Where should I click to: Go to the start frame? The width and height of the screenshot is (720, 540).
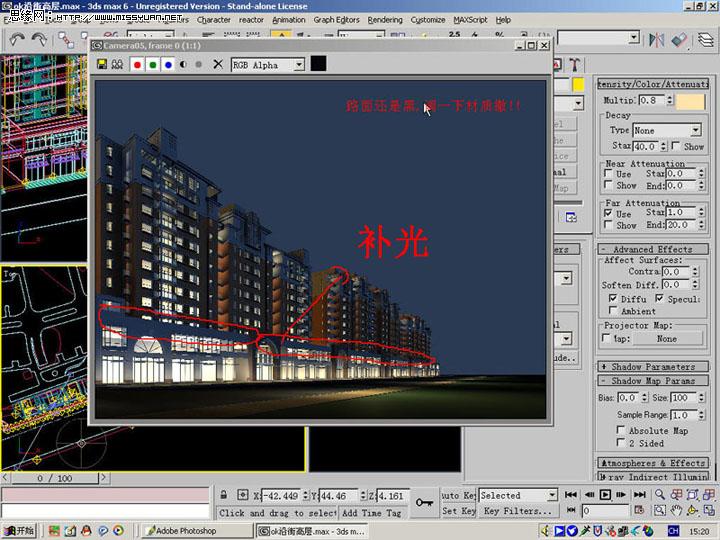point(570,495)
